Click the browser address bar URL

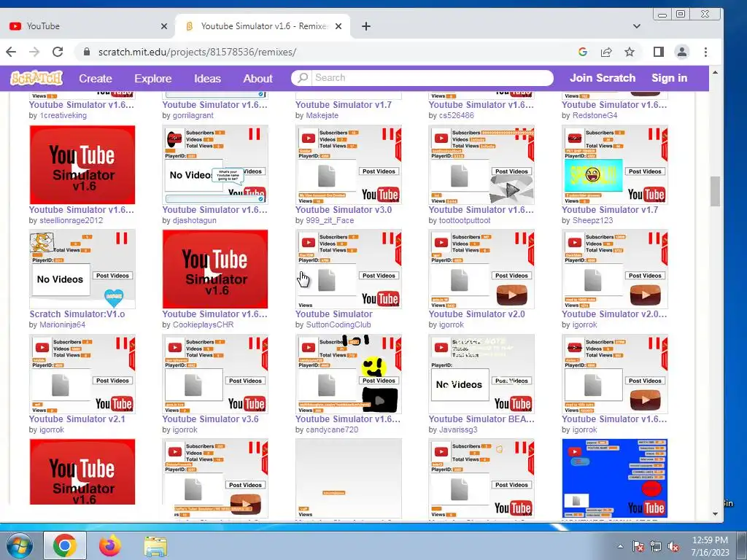pos(197,52)
